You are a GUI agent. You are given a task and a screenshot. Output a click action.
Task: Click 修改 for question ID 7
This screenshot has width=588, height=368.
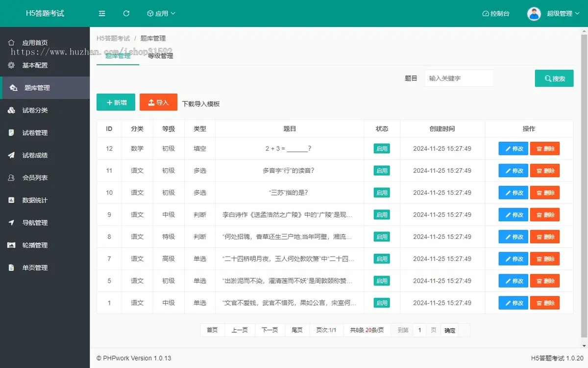pos(513,259)
